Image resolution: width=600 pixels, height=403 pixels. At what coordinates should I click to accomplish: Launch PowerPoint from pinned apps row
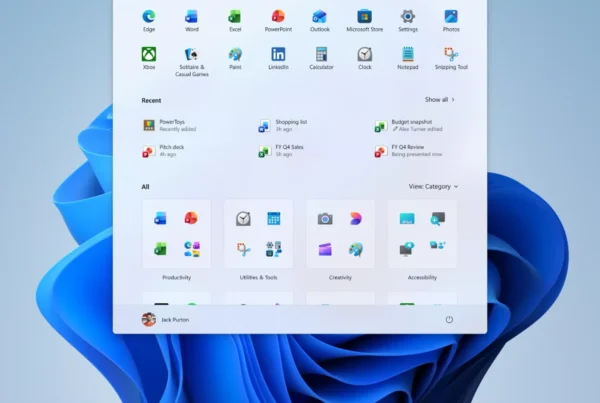pos(278,21)
